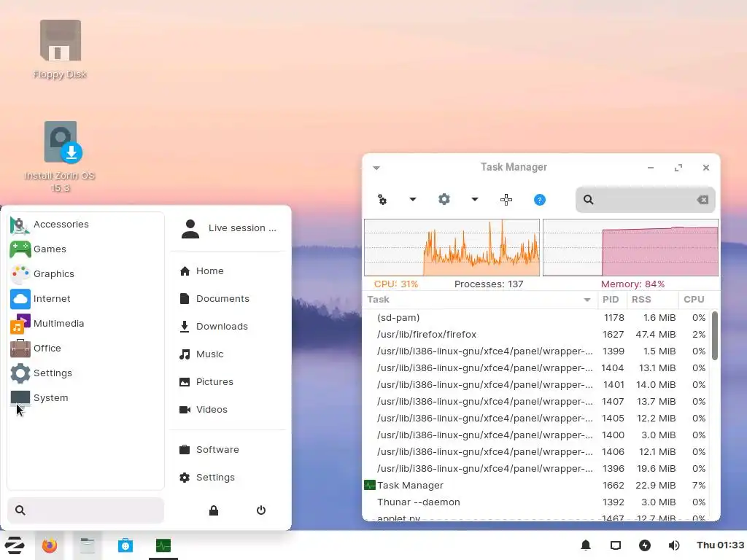747x560 pixels.
Task: Open the Accessories category
Action: pyautogui.click(x=86, y=225)
